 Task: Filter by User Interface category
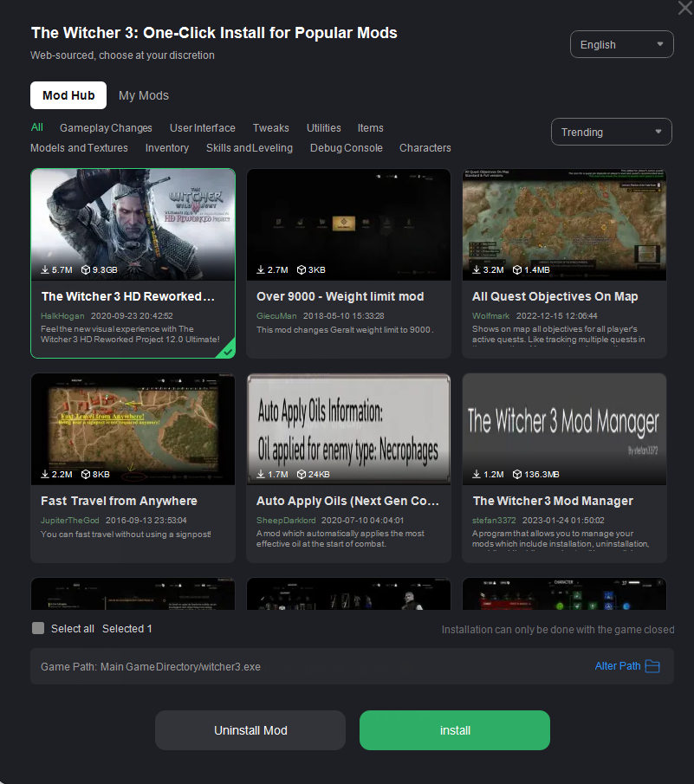click(x=203, y=128)
